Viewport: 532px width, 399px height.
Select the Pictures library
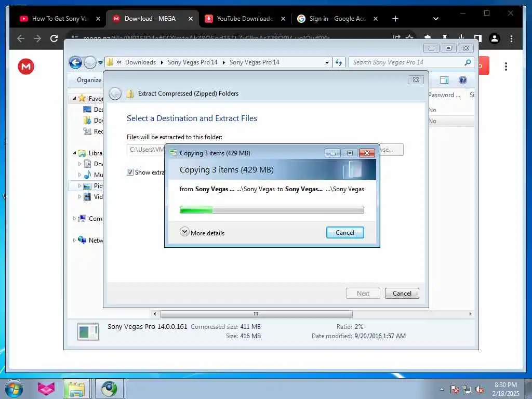coord(93,185)
